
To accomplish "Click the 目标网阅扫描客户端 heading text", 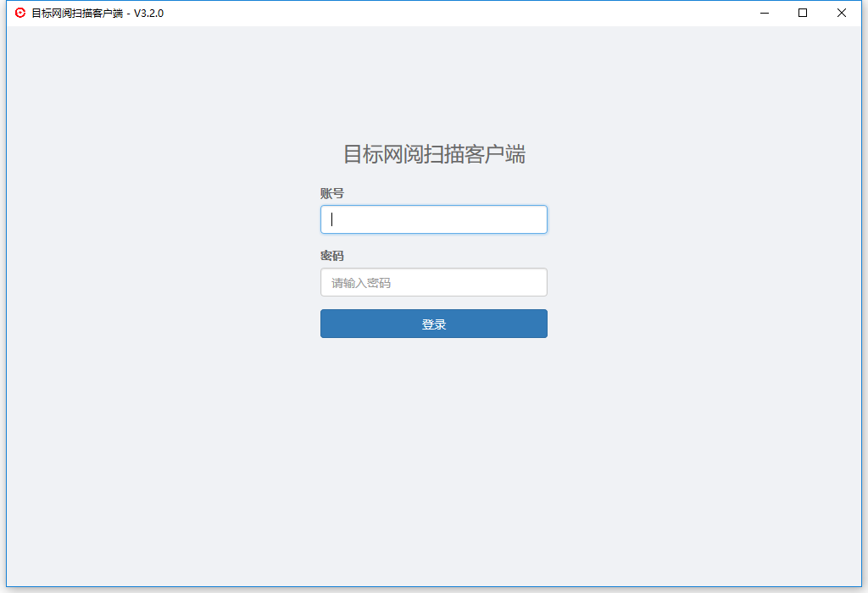I will [x=433, y=154].
